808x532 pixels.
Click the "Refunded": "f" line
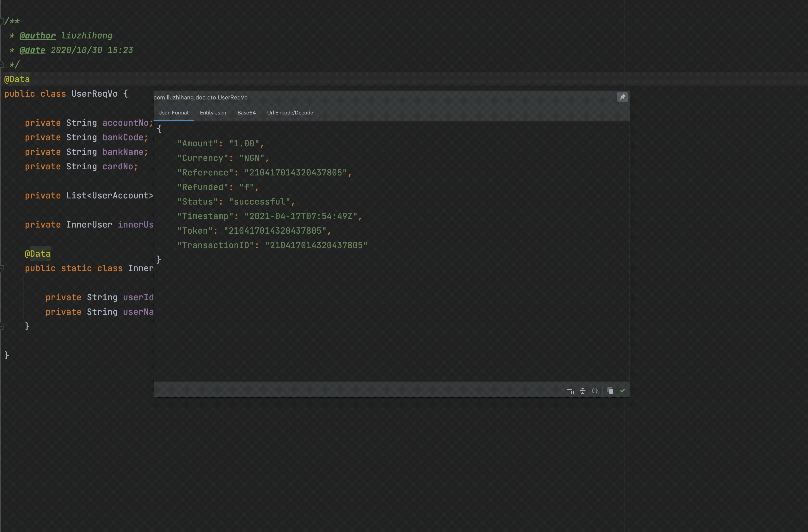coord(218,187)
